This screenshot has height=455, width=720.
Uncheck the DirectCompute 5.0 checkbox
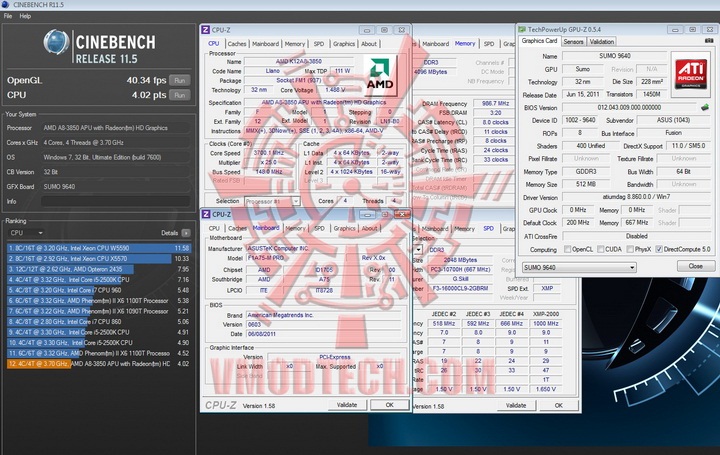(x=659, y=249)
